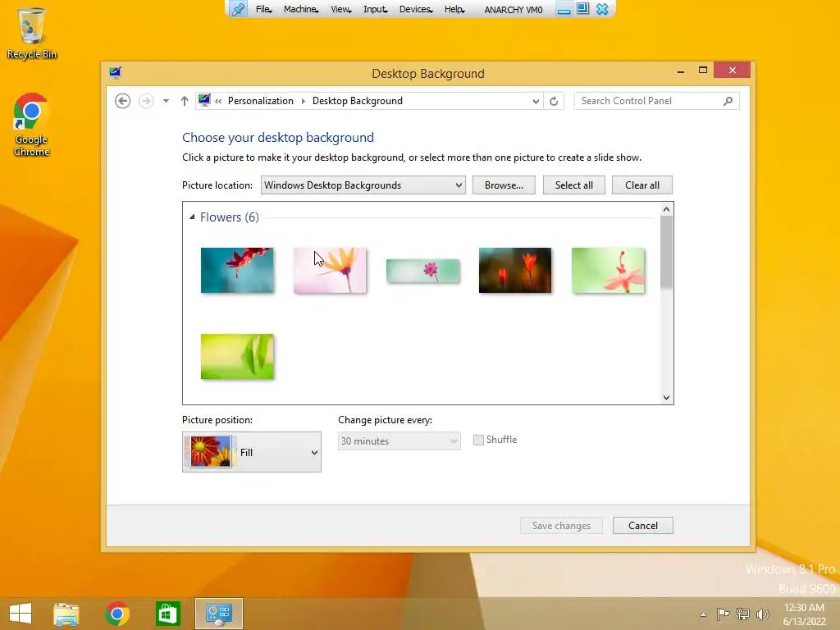Click the wallpaper list scrollbar thumb

point(666,253)
